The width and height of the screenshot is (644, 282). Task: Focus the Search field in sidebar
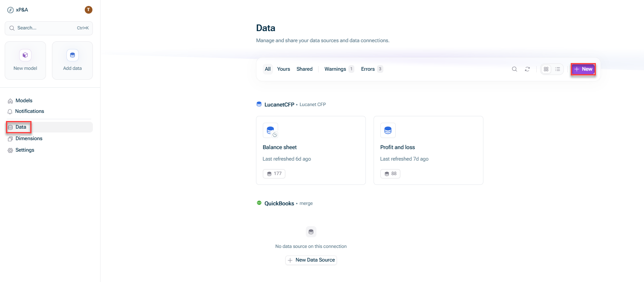tap(49, 28)
